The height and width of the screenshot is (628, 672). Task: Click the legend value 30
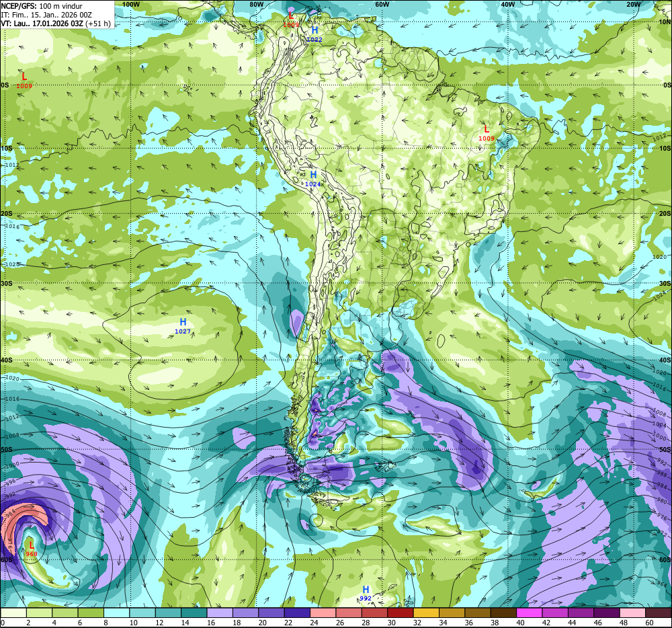[x=392, y=623]
